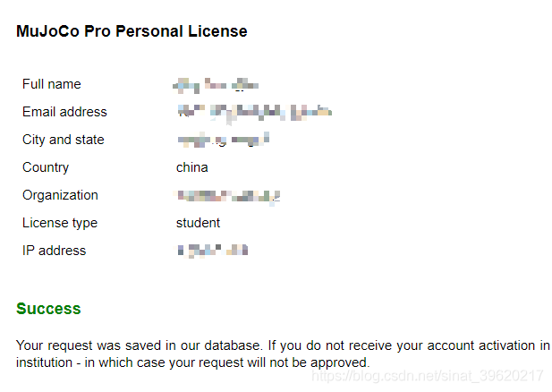Click the blurred email address value

(x=254, y=113)
